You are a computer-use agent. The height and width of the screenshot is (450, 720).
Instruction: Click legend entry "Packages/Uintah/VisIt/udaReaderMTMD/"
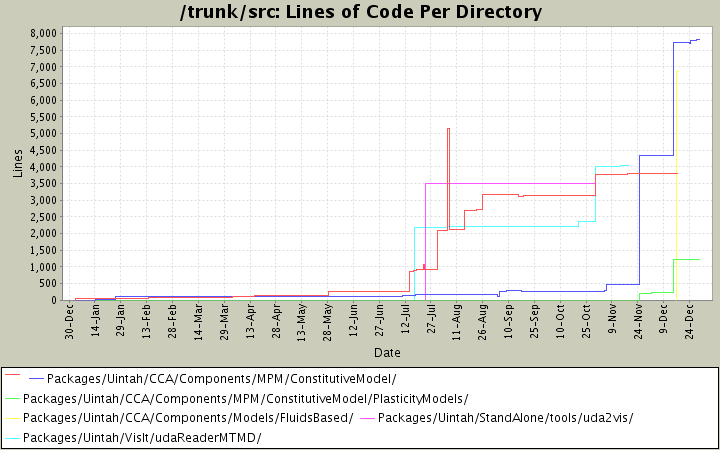tap(142, 437)
